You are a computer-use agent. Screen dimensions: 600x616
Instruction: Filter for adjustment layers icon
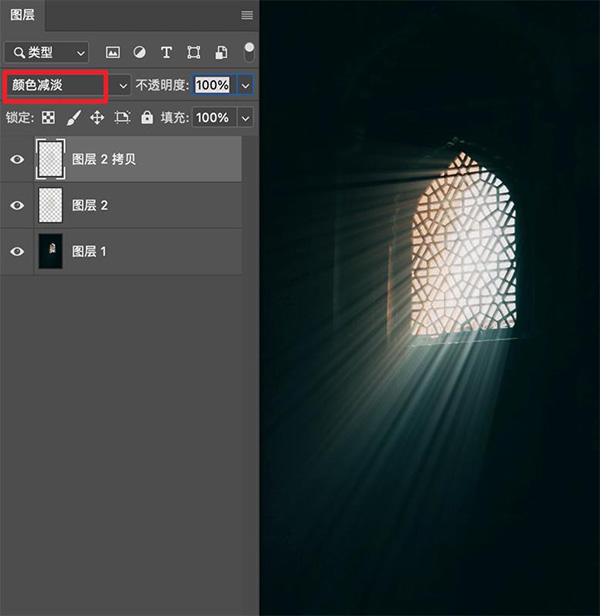tap(139, 52)
